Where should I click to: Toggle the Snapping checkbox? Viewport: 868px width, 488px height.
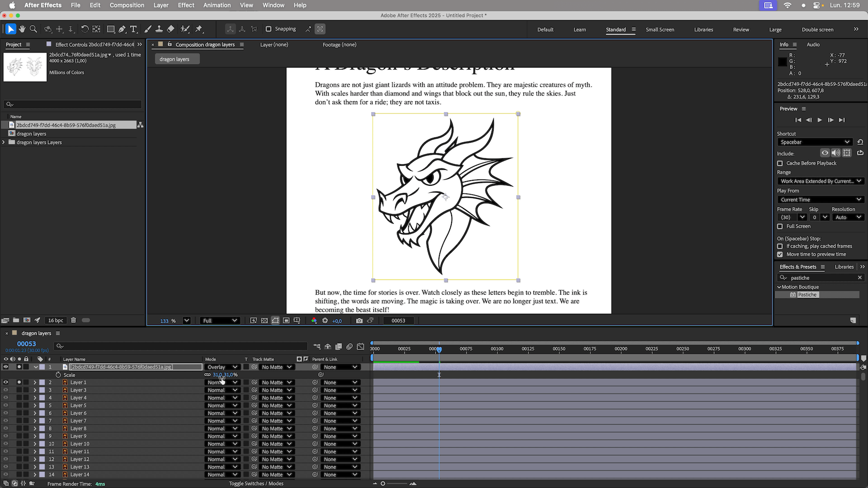[269, 29]
